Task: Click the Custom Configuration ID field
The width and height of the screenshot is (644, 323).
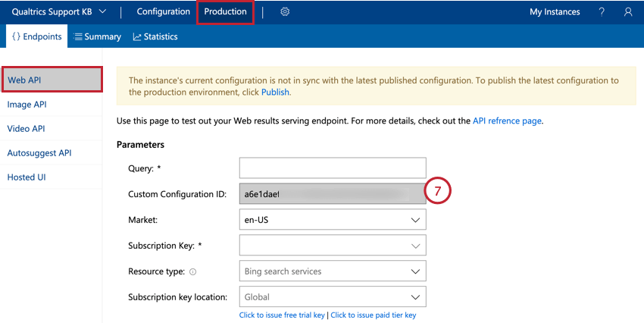Action: click(x=333, y=193)
